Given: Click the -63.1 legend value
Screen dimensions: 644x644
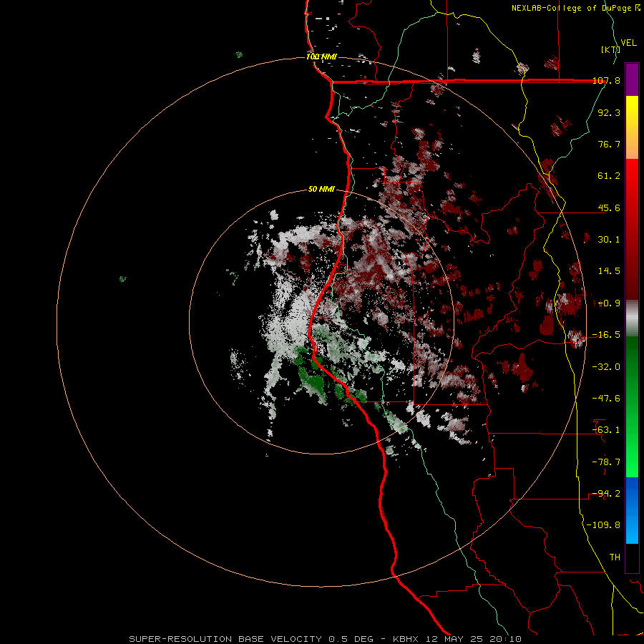Looking at the screenshot, I should click(x=606, y=430).
